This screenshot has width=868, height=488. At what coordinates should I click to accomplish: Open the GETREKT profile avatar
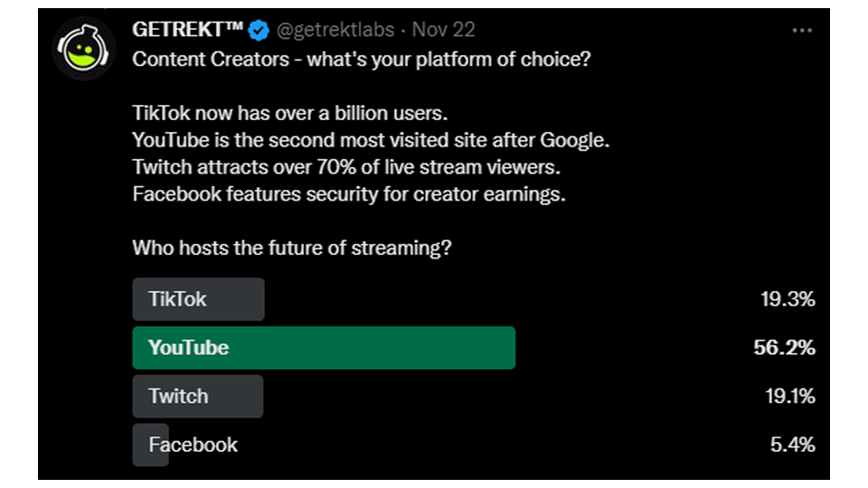click(x=84, y=48)
